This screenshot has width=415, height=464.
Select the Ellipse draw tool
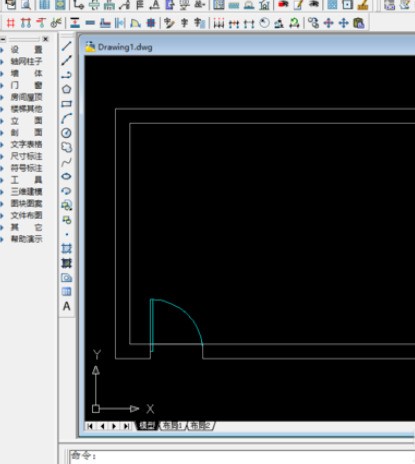click(x=66, y=176)
